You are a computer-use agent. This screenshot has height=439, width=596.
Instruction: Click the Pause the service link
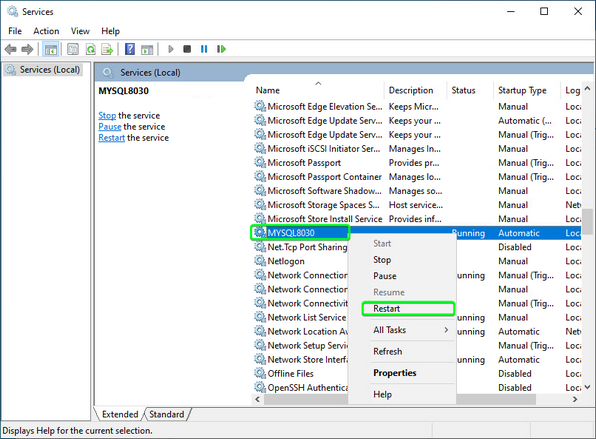coord(110,127)
